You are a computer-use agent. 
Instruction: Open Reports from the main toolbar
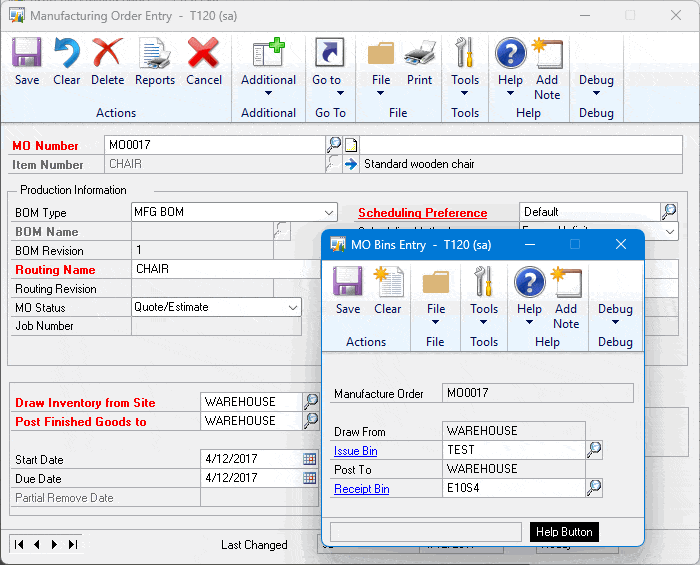pyautogui.click(x=155, y=62)
